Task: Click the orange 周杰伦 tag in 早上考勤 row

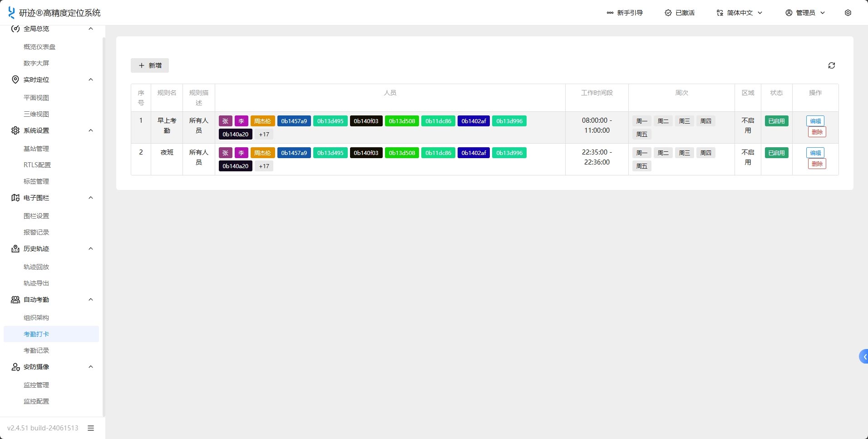Action: 262,121
